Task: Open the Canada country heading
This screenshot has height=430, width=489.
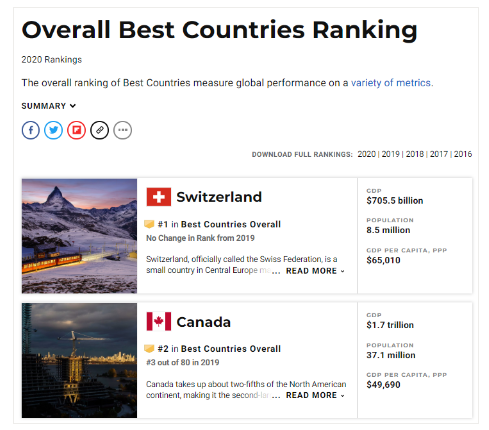Action: pyautogui.click(x=203, y=322)
